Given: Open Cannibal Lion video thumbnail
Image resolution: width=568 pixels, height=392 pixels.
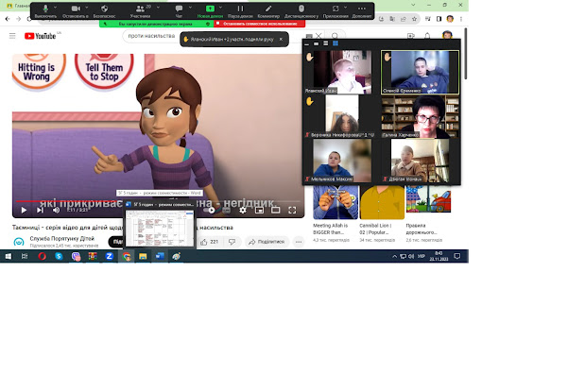Looking at the screenshot, I should pos(382,202).
